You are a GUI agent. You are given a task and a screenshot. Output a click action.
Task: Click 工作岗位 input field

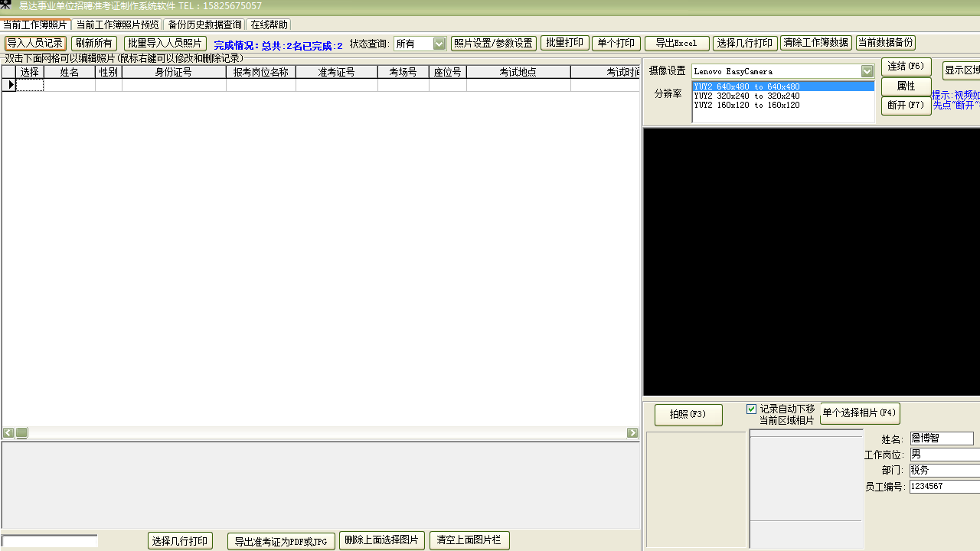click(x=945, y=455)
